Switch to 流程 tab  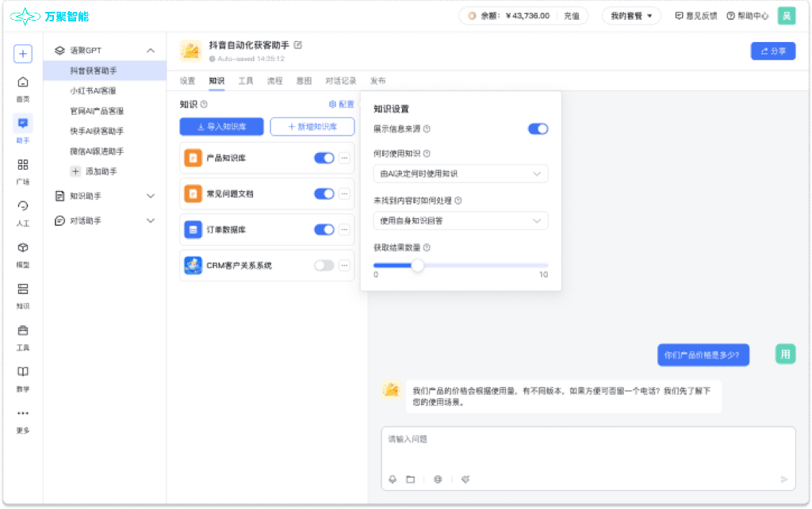click(x=275, y=81)
